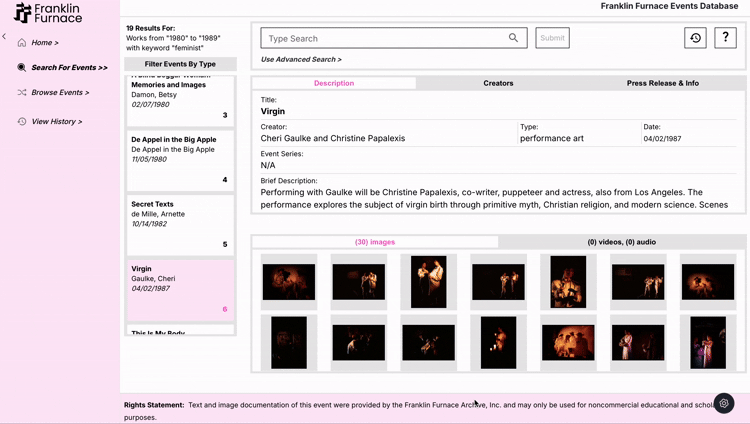
Task: Click the settings gear icon
Action: coord(724,403)
